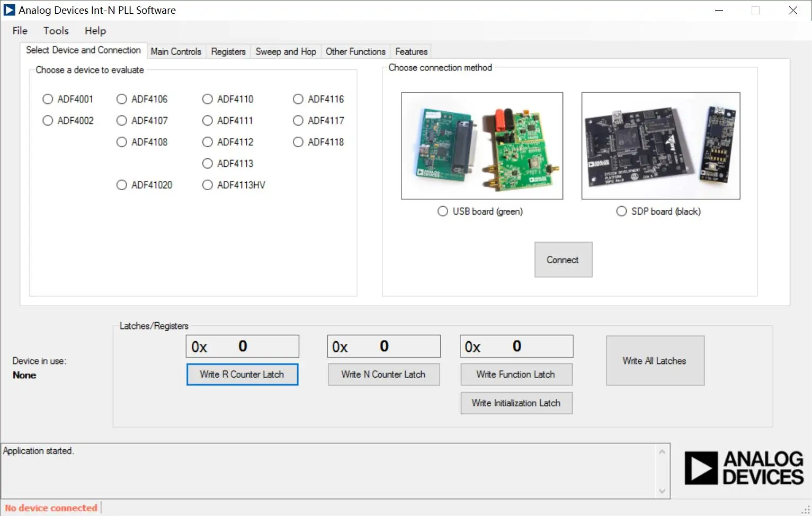Click the app icon in the title bar
This screenshot has width=812, height=516.
pyautogui.click(x=9, y=10)
